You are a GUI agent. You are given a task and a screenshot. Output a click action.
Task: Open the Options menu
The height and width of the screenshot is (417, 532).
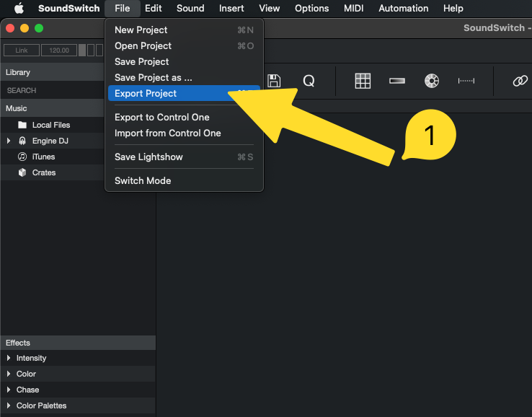[312, 8]
